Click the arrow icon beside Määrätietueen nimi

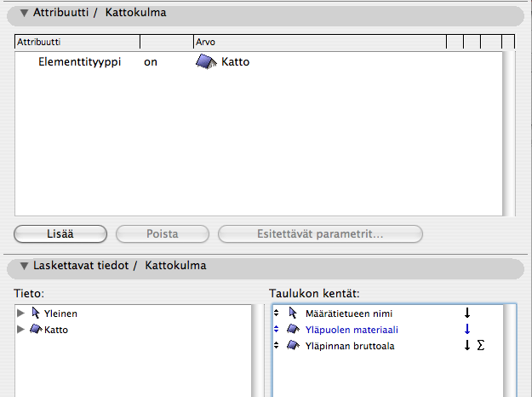[x=293, y=313]
